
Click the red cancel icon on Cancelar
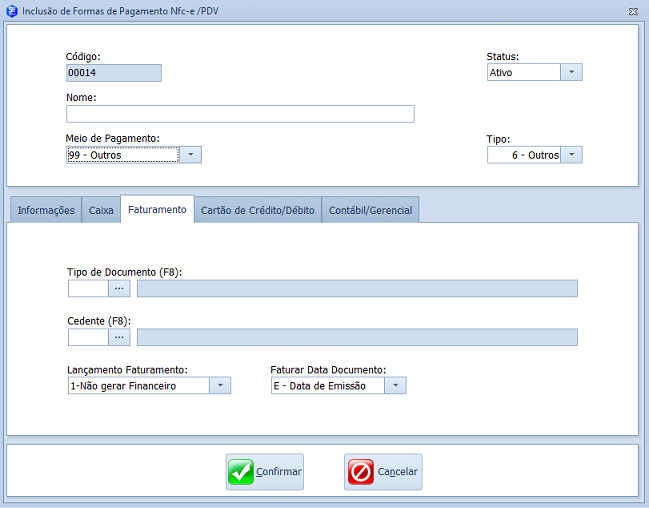[359, 472]
